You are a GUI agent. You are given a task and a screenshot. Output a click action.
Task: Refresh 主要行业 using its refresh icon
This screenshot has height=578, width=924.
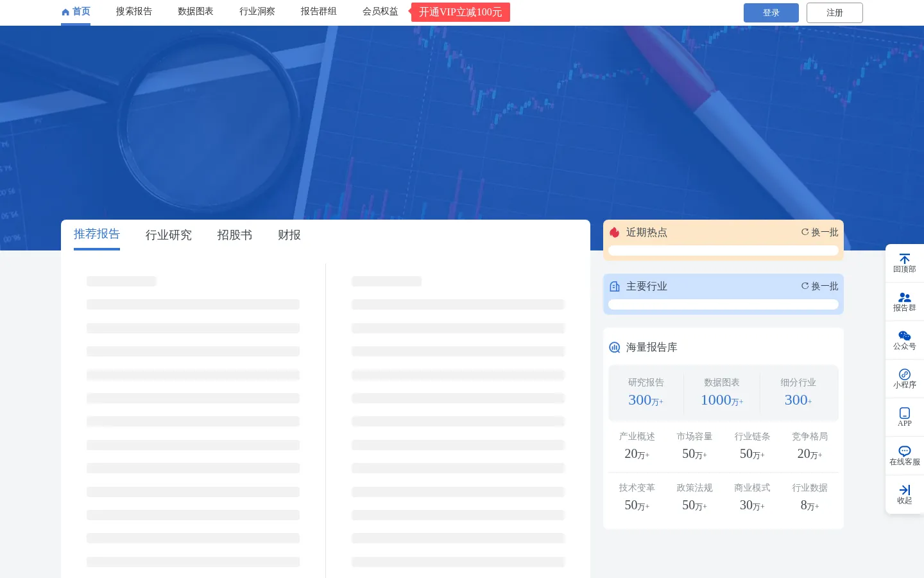805,286
